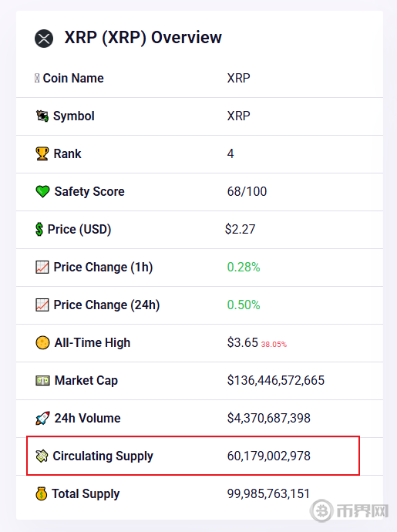The image size is (397, 532).
Task: Click the green heart Safety Score icon
Action: click(x=42, y=192)
